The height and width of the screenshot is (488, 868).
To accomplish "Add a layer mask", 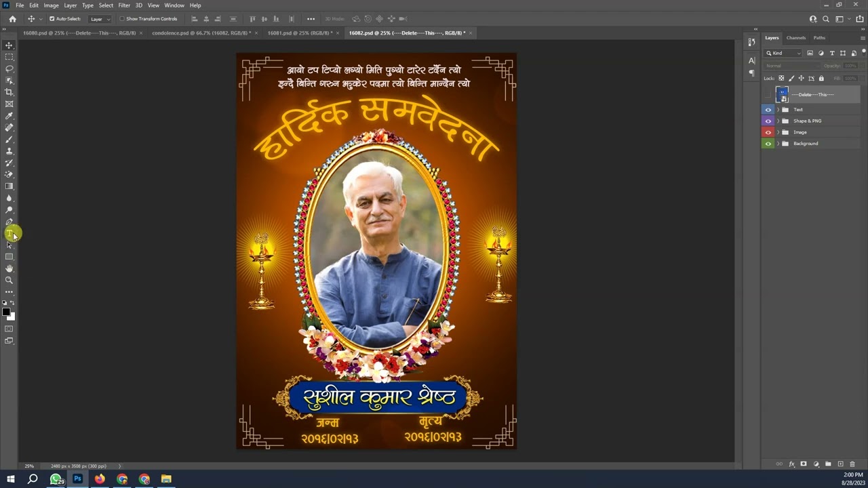I will 804,464.
